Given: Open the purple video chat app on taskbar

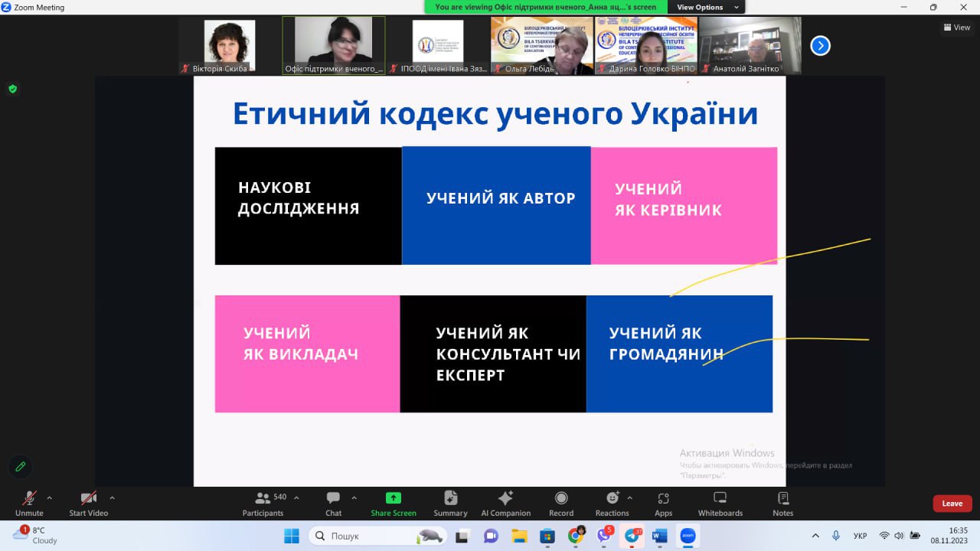Looking at the screenshot, I should pos(491,536).
